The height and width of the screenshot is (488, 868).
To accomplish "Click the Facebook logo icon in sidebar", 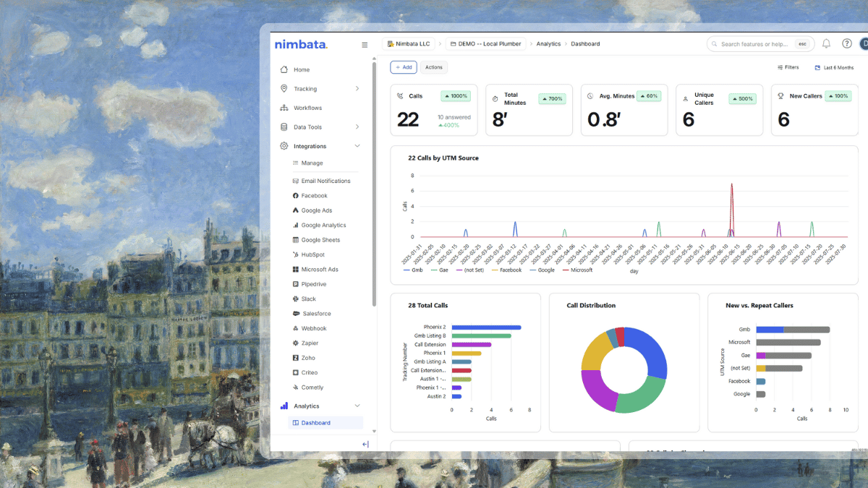I will (295, 196).
